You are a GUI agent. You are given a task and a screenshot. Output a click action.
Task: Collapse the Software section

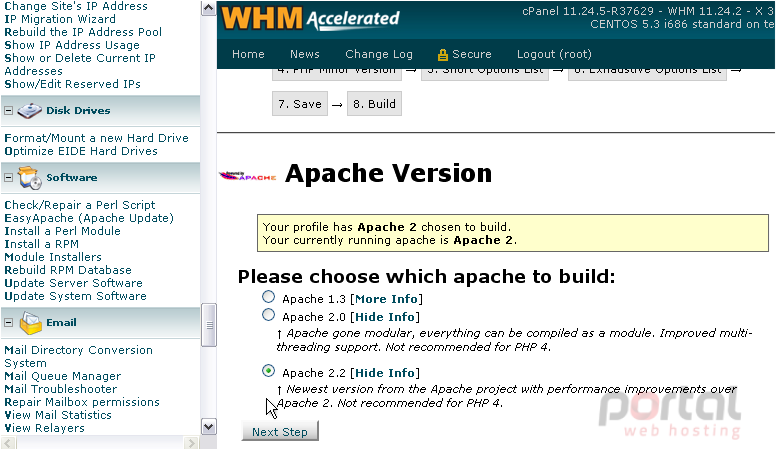[8, 178]
